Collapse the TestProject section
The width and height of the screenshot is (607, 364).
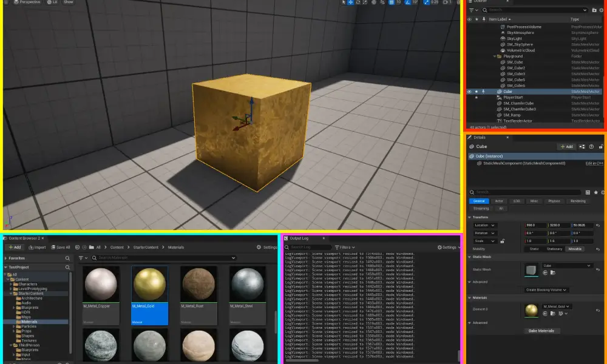click(x=6, y=268)
